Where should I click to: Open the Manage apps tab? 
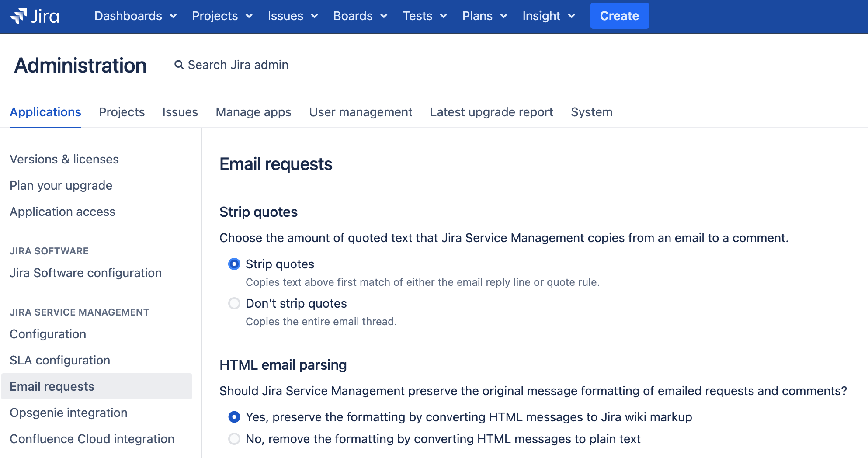click(253, 112)
